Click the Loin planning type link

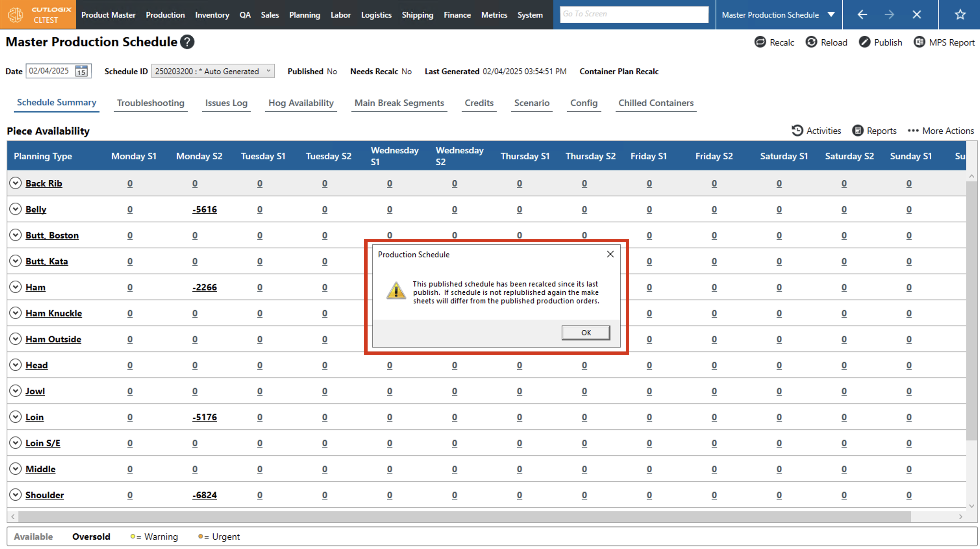(34, 417)
